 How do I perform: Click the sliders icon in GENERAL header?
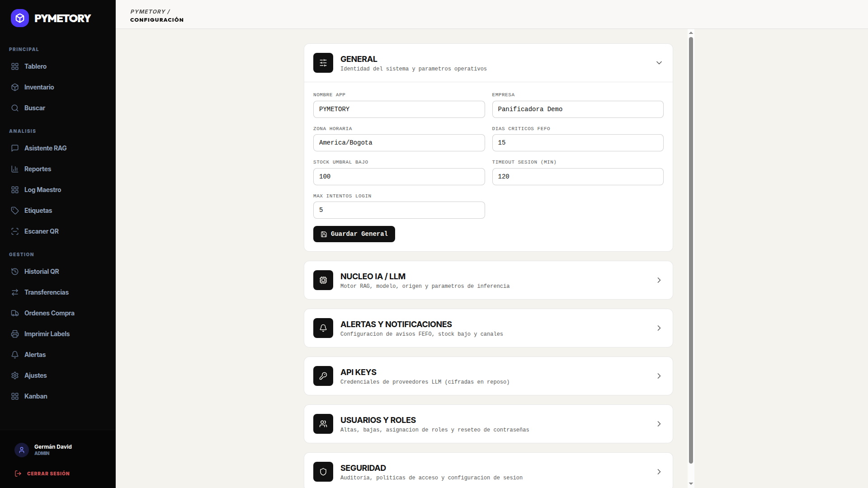click(323, 63)
